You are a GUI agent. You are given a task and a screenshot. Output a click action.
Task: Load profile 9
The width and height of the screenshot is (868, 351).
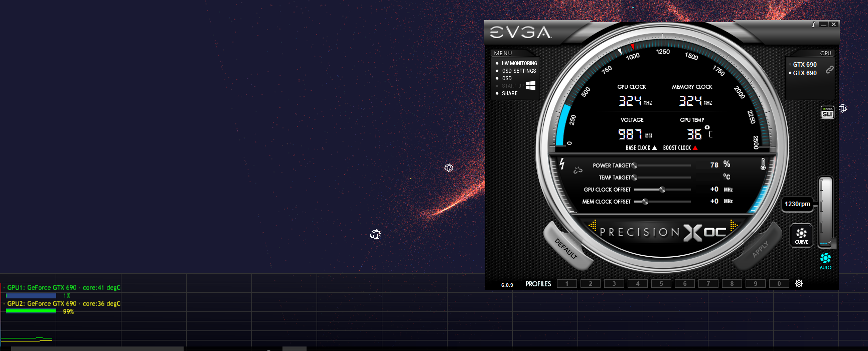point(756,284)
